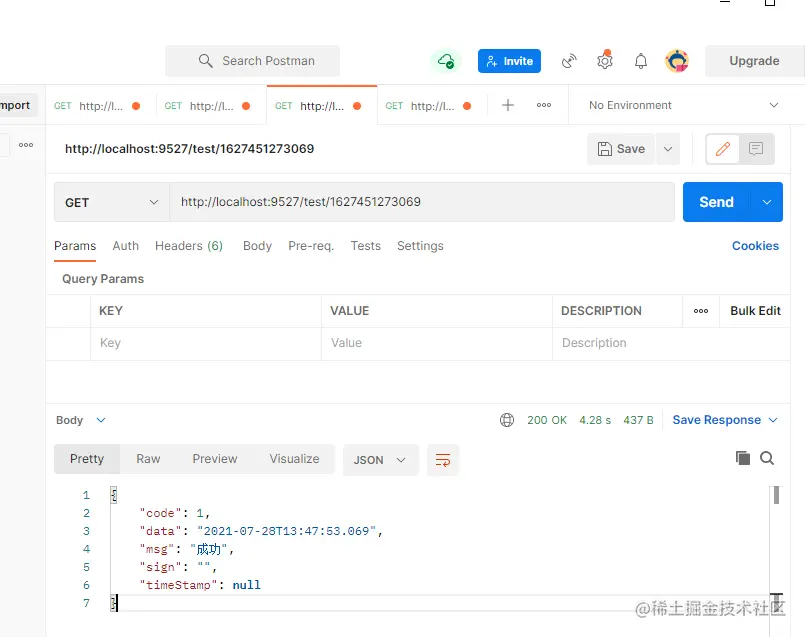
Task: Open the notifications bell icon
Action: 641,61
